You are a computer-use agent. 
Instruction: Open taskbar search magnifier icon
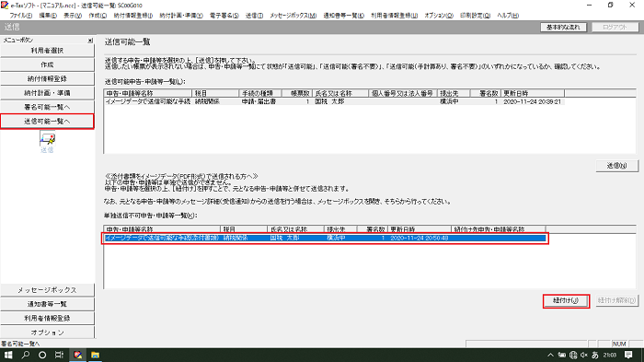26,355
